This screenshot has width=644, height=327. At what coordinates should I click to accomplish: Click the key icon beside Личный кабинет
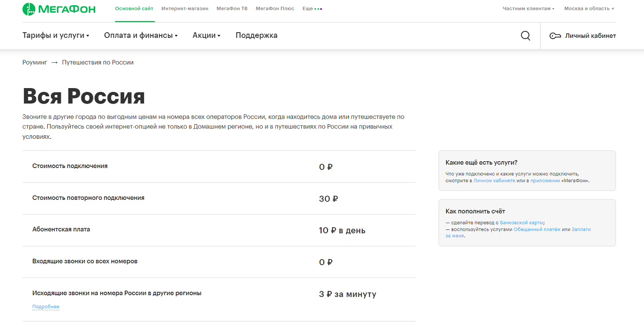[555, 36]
